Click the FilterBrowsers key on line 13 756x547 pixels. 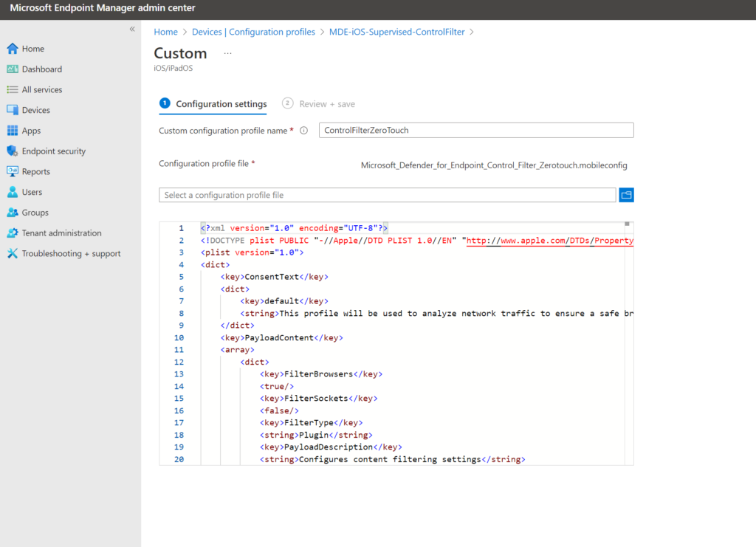[321, 374]
